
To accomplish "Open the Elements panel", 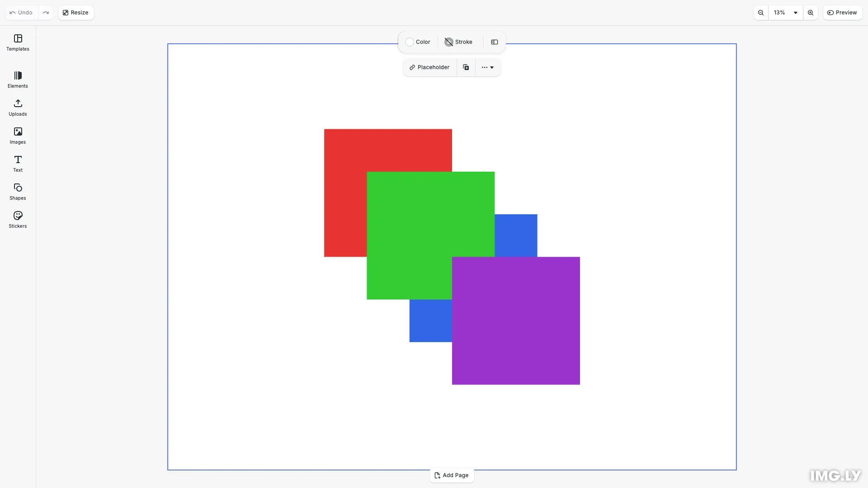I will point(17,80).
